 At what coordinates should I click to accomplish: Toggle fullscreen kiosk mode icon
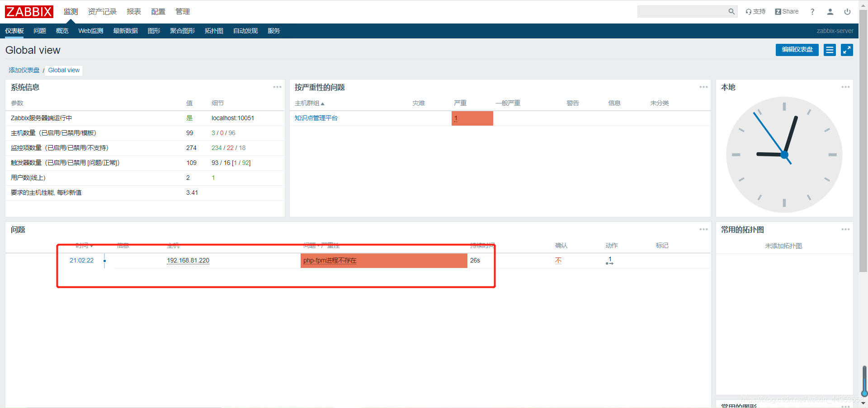point(847,50)
